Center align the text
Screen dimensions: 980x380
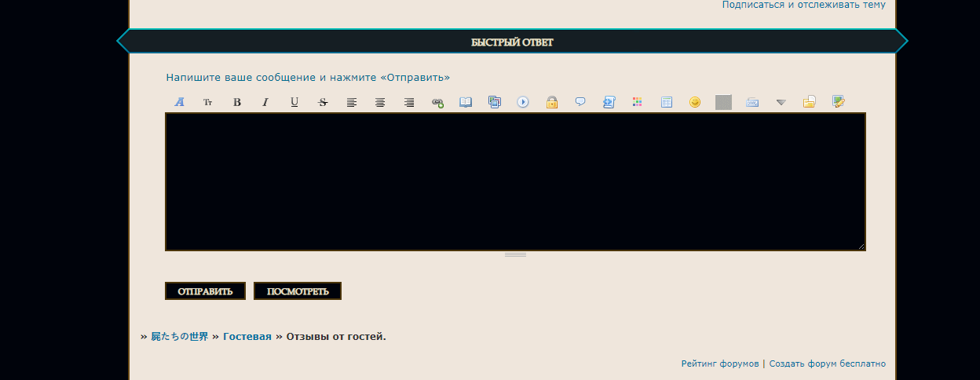(380, 102)
